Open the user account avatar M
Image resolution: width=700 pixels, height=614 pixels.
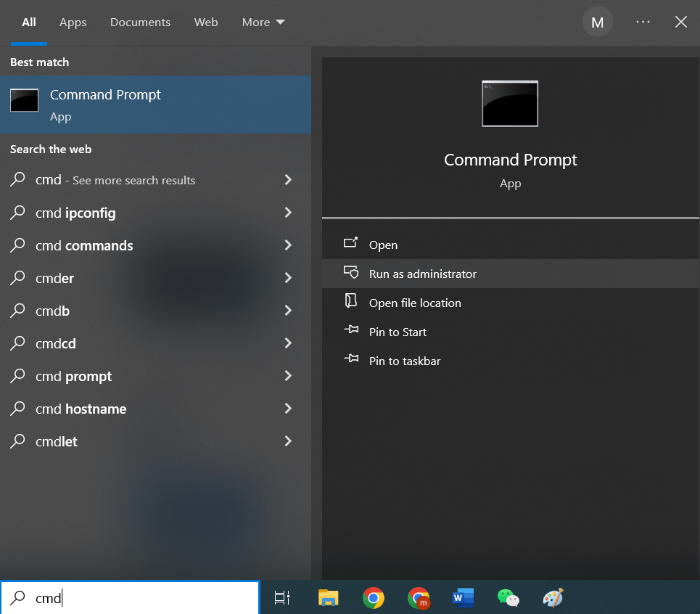point(597,22)
